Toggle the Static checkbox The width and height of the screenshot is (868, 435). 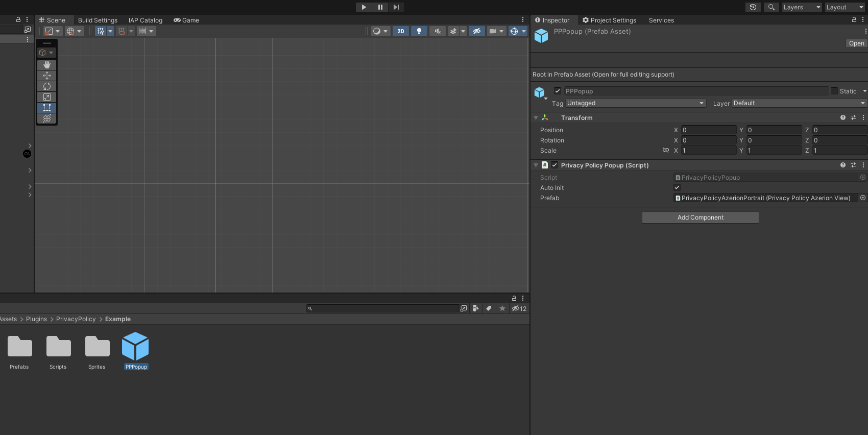point(834,91)
